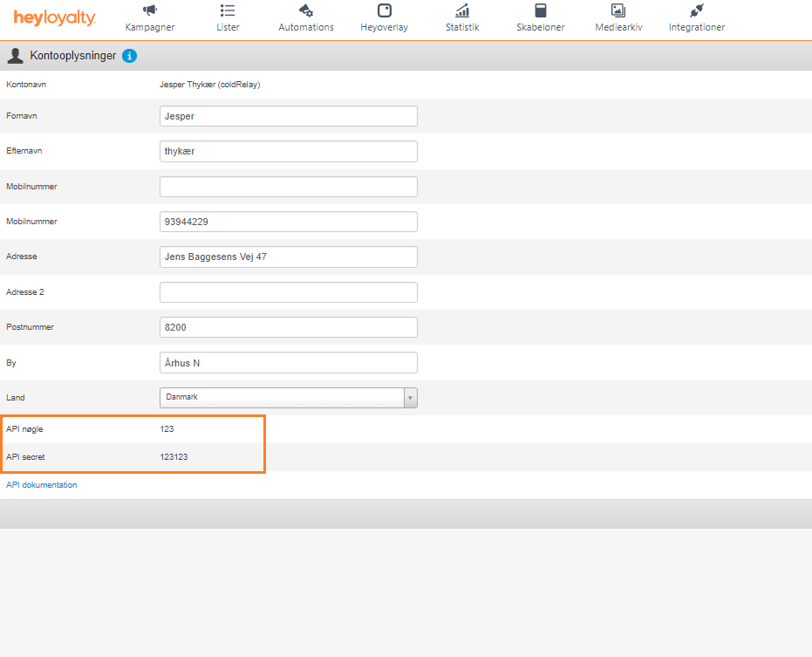This screenshot has height=657, width=812.
Task: Click the Land dropdown arrow
Action: coord(410,398)
